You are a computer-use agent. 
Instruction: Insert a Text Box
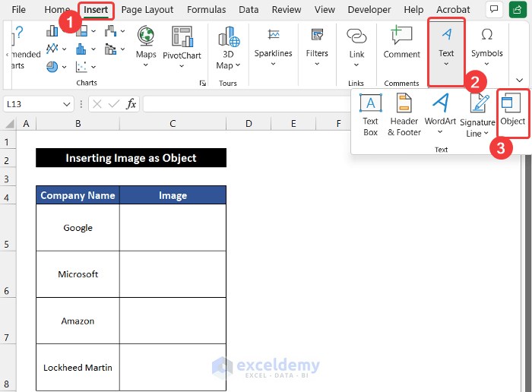(370, 115)
